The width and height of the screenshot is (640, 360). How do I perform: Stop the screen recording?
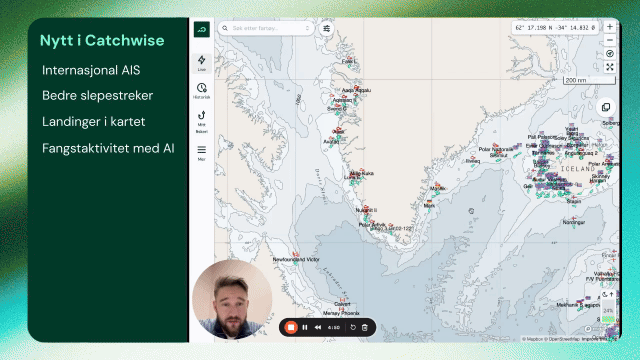click(x=291, y=327)
